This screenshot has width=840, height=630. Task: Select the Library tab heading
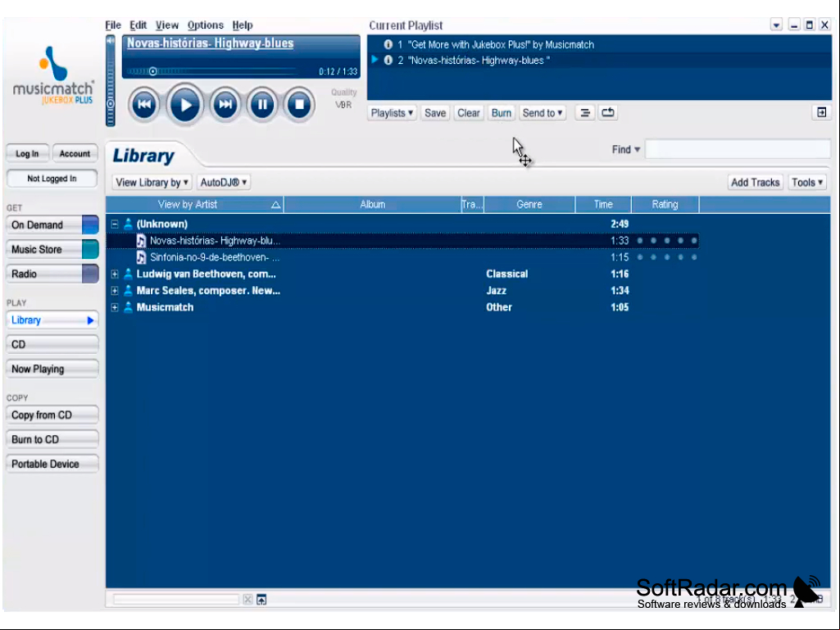click(143, 156)
